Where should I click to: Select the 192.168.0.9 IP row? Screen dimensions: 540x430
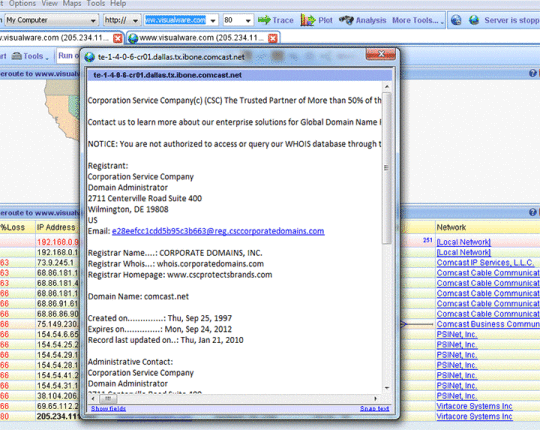click(58, 242)
